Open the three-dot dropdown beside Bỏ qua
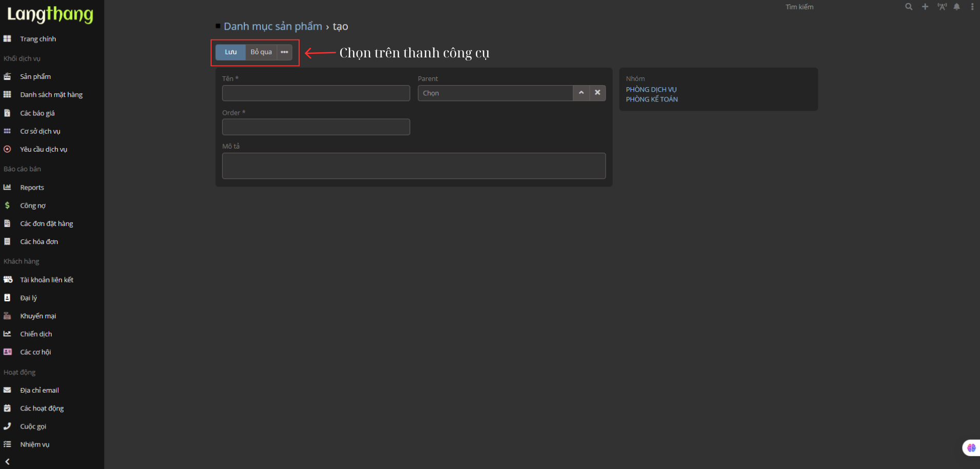Image resolution: width=980 pixels, height=469 pixels. point(284,52)
